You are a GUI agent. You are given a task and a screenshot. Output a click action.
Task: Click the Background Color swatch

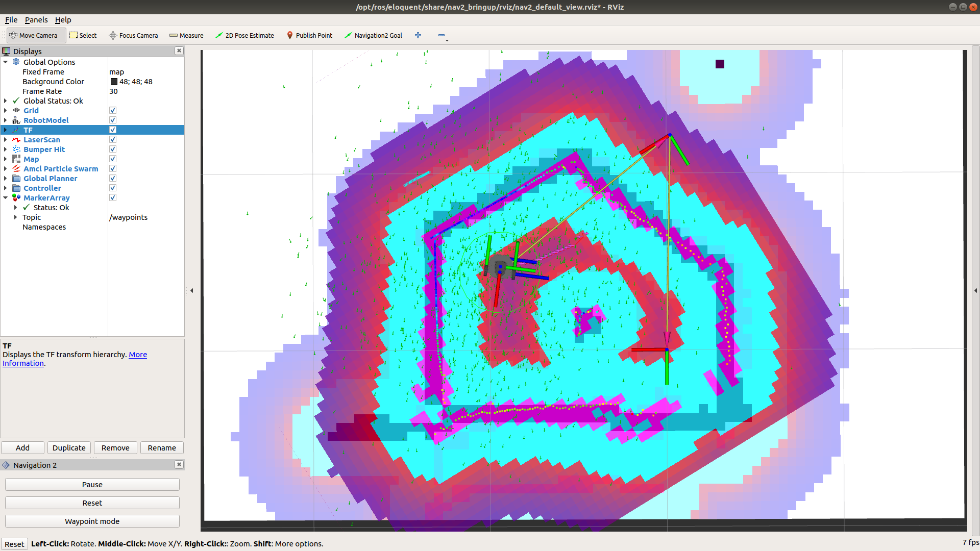click(114, 82)
